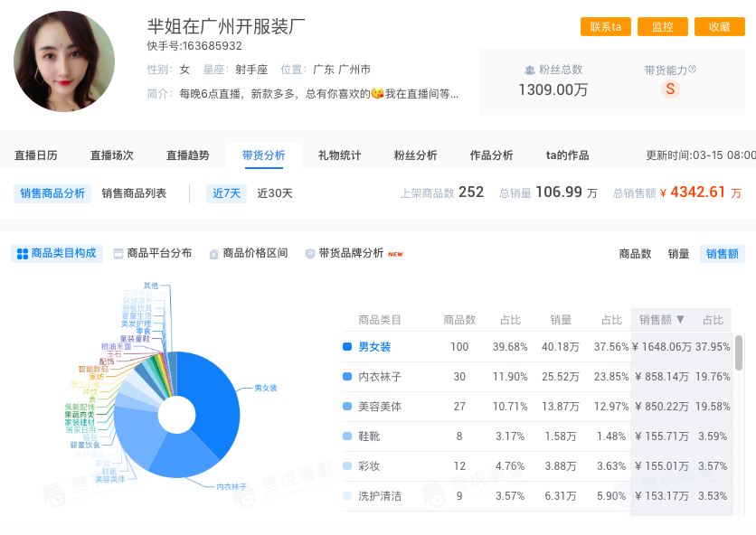The image size is (756, 535).
Task: Open 商品价格区间 sub-tab
Action: 249,254
